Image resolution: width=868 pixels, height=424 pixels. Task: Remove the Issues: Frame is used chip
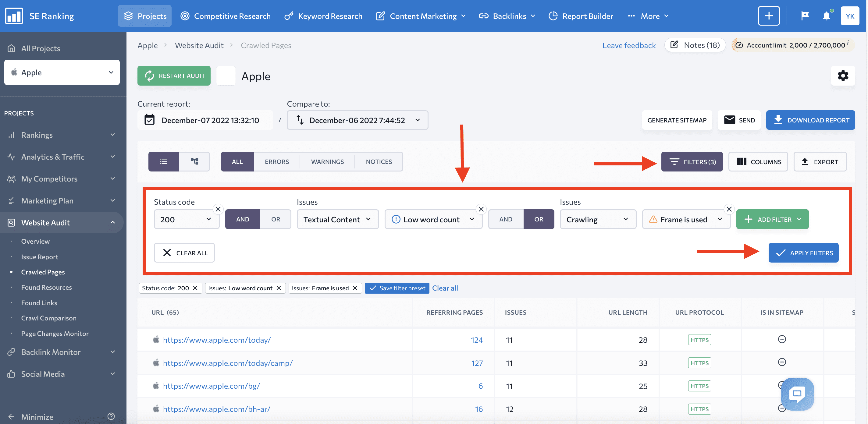[355, 288]
